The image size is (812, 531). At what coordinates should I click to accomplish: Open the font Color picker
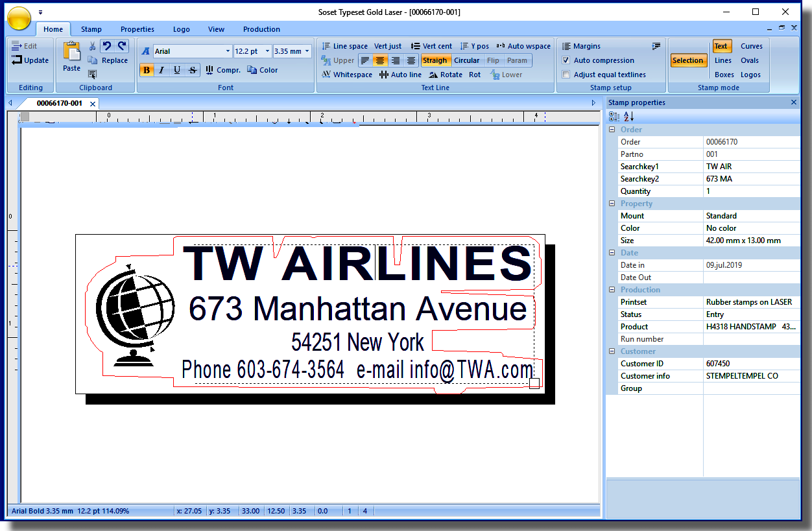[x=263, y=70]
